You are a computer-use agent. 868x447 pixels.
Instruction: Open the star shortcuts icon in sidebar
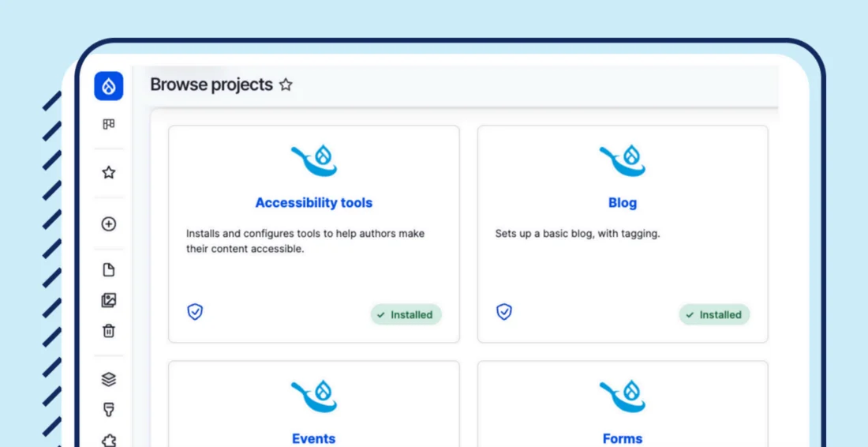(109, 172)
